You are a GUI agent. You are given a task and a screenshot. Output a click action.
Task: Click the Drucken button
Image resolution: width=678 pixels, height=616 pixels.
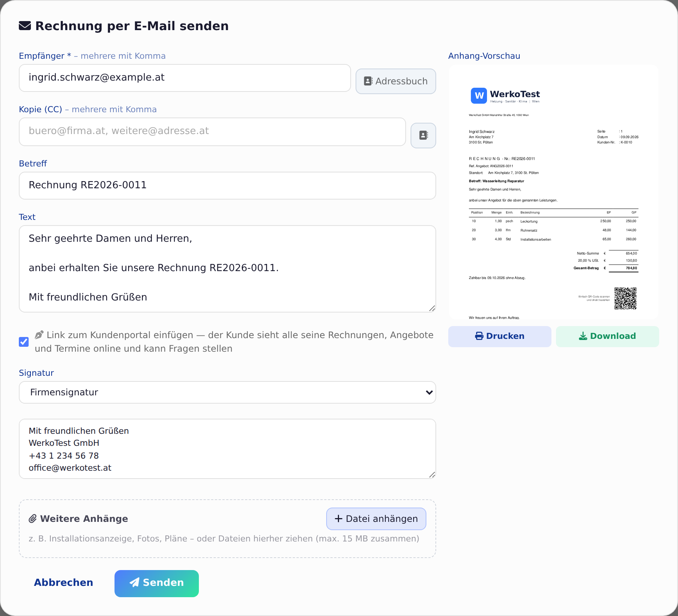(499, 336)
